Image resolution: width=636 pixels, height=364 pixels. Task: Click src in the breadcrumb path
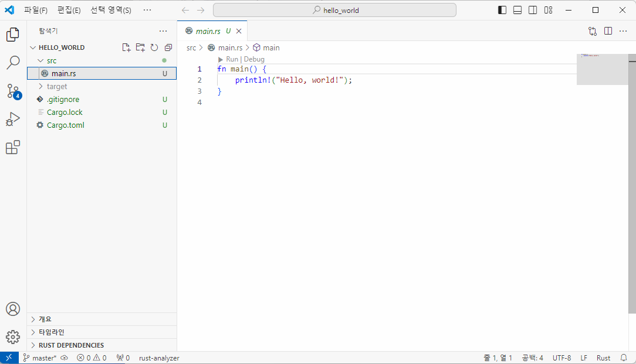[191, 48]
